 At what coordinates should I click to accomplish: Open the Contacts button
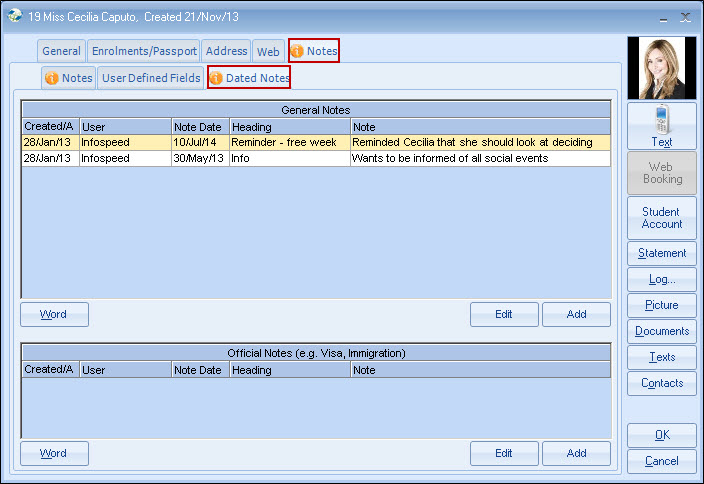coord(661,383)
